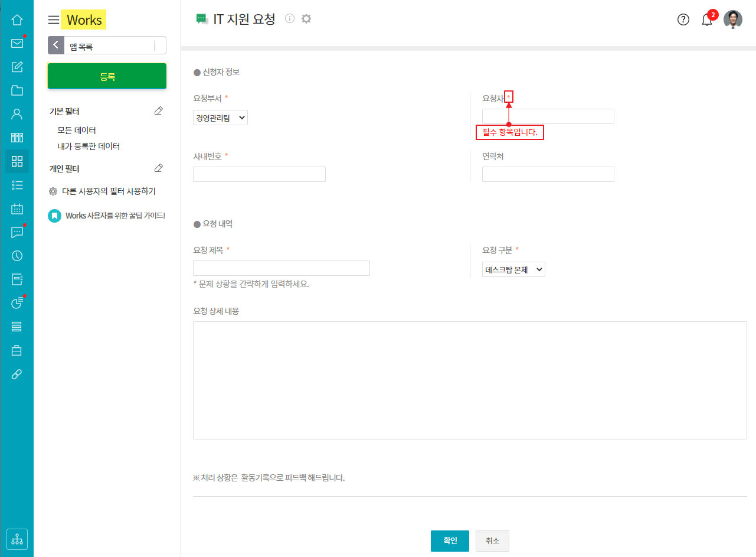Screen dimensions: 756x557
Task: Click the contacts person icon
Action: coord(17,114)
